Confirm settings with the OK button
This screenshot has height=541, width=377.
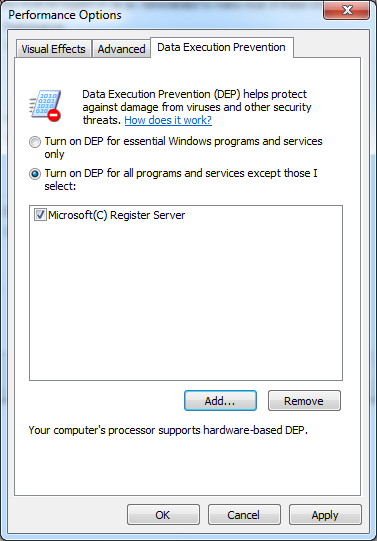click(163, 515)
